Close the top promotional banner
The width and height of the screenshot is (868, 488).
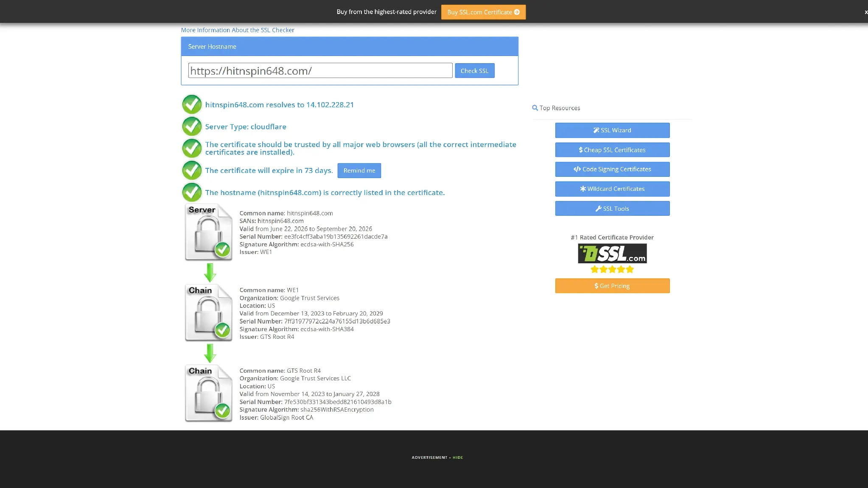pos(865,12)
